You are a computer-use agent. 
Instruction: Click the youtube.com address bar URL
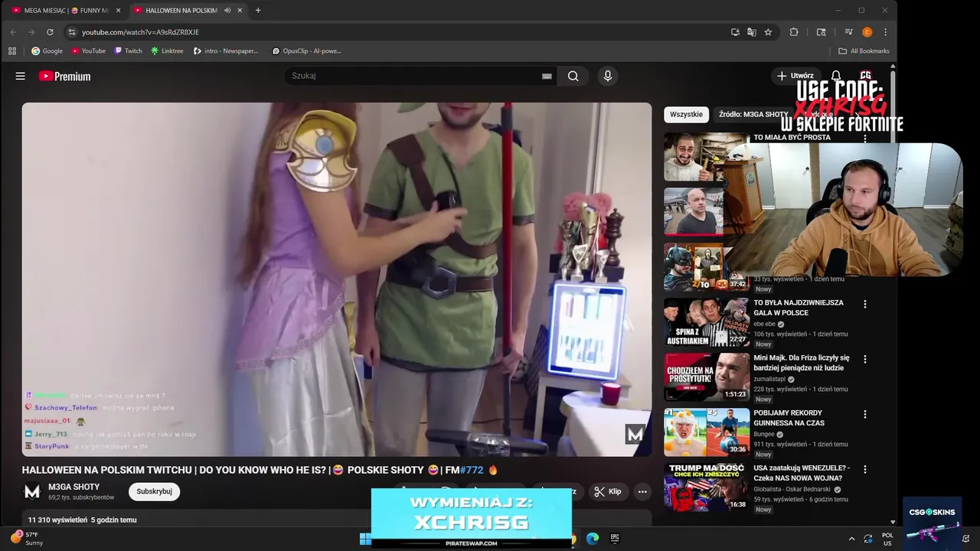[140, 32]
